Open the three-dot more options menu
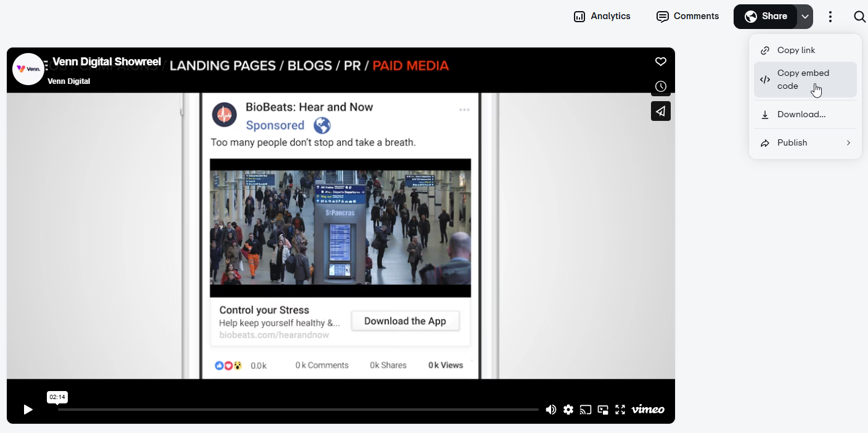 (x=830, y=17)
